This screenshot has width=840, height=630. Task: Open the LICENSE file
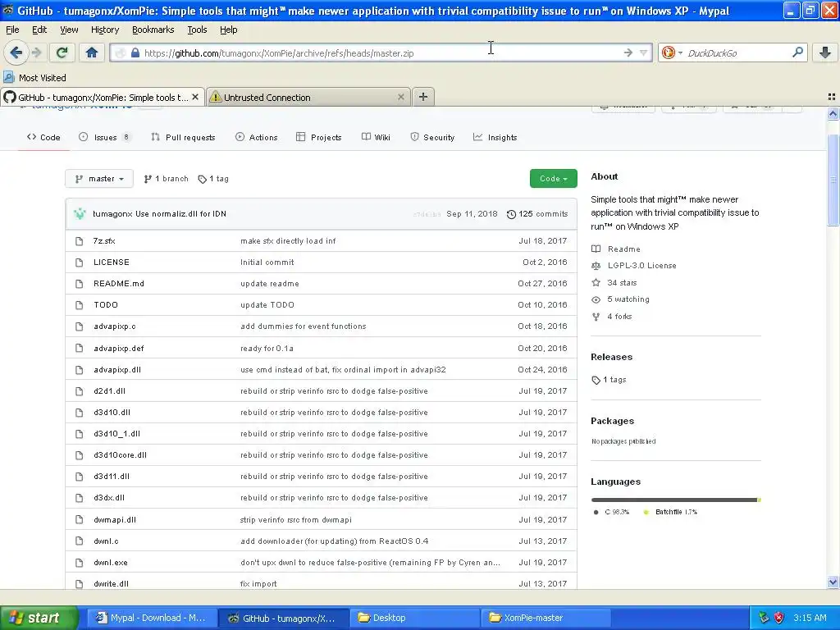click(x=112, y=262)
